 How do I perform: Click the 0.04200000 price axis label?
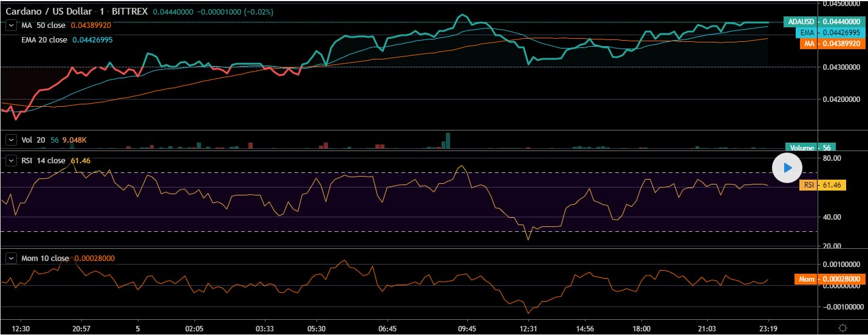841,99
